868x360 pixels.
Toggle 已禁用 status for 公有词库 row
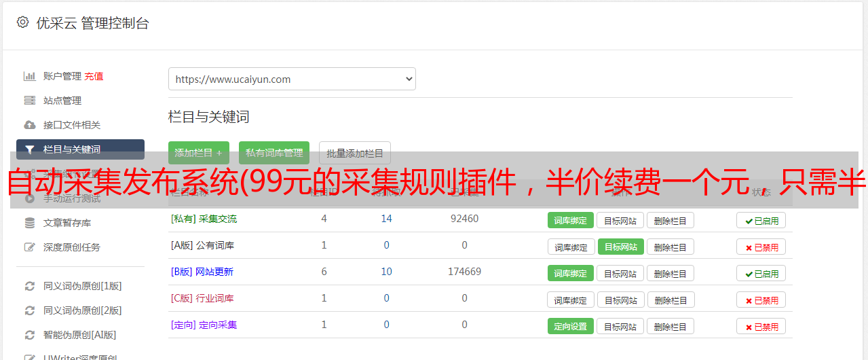(x=761, y=247)
